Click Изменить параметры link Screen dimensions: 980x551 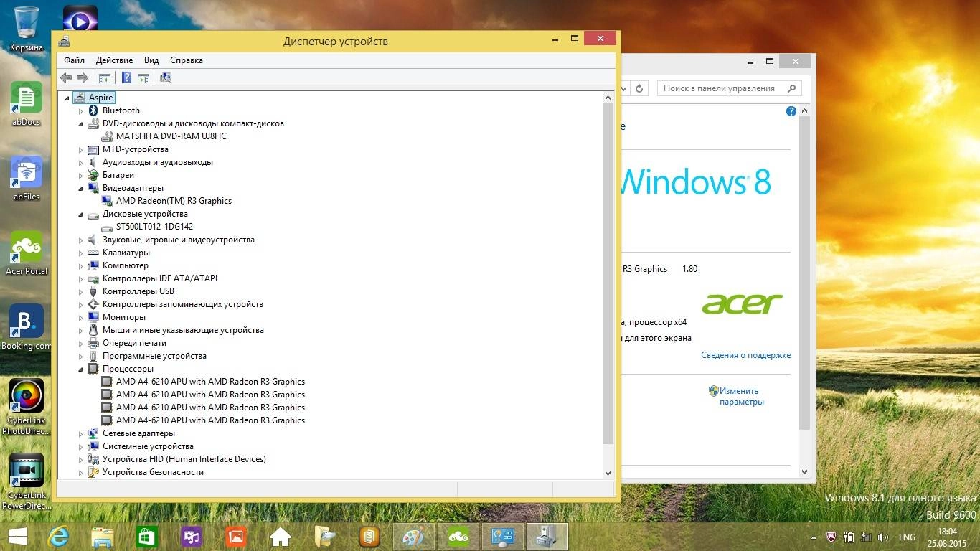(x=741, y=396)
